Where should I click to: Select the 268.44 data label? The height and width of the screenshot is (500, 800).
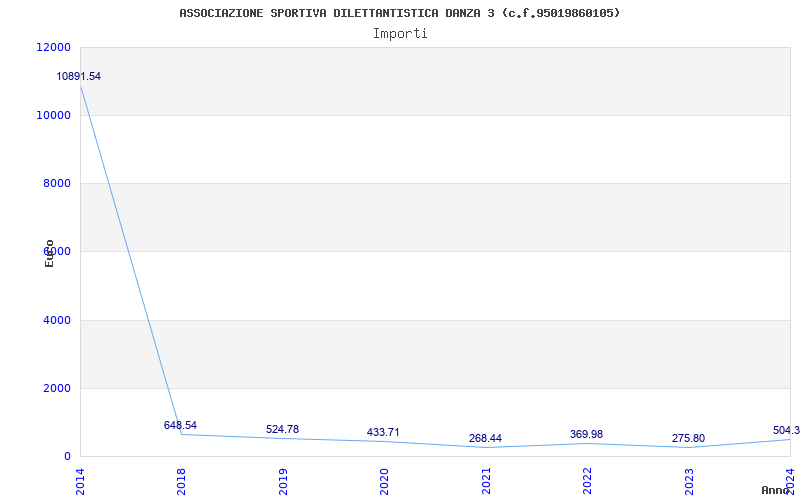coord(485,438)
